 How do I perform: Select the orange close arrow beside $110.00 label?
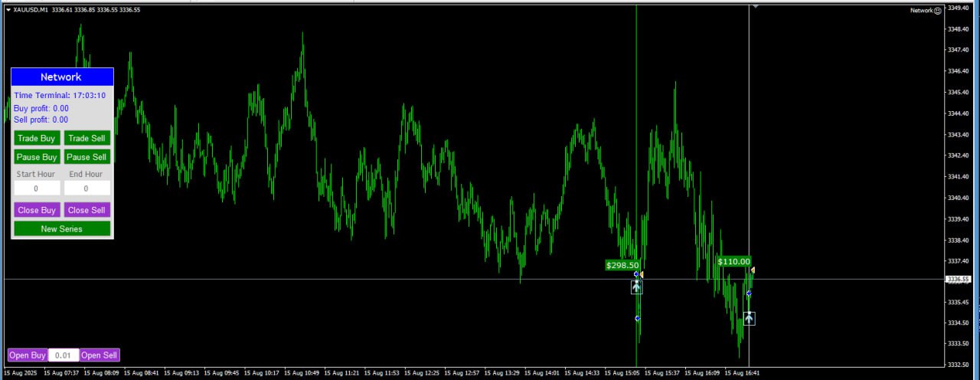point(753,270)
